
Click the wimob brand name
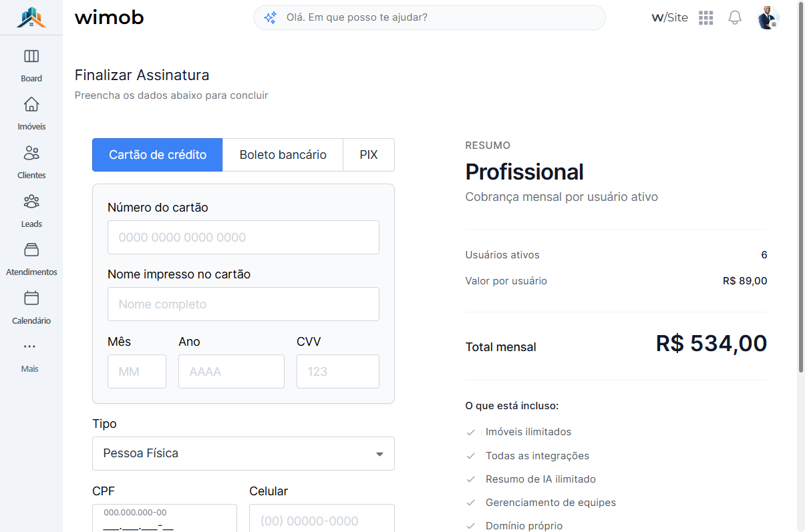109,17
